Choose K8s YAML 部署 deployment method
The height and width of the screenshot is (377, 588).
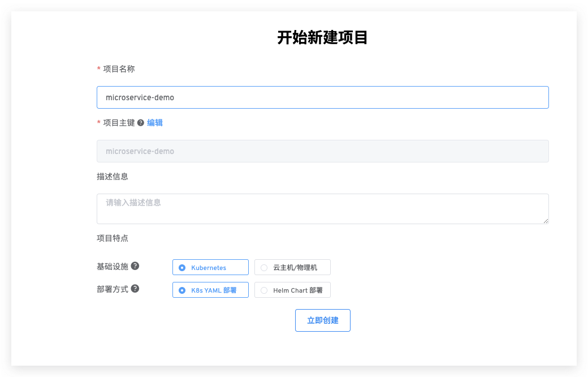coord(210,290)
